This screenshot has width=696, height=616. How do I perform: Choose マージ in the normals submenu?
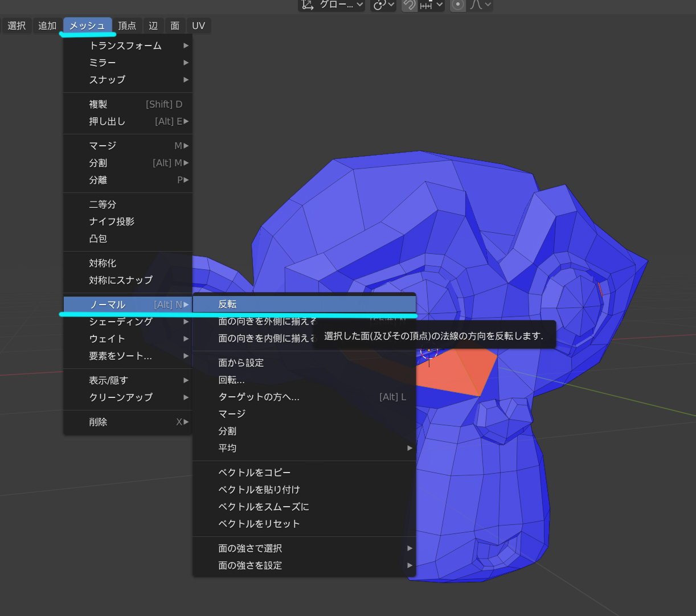305,414
